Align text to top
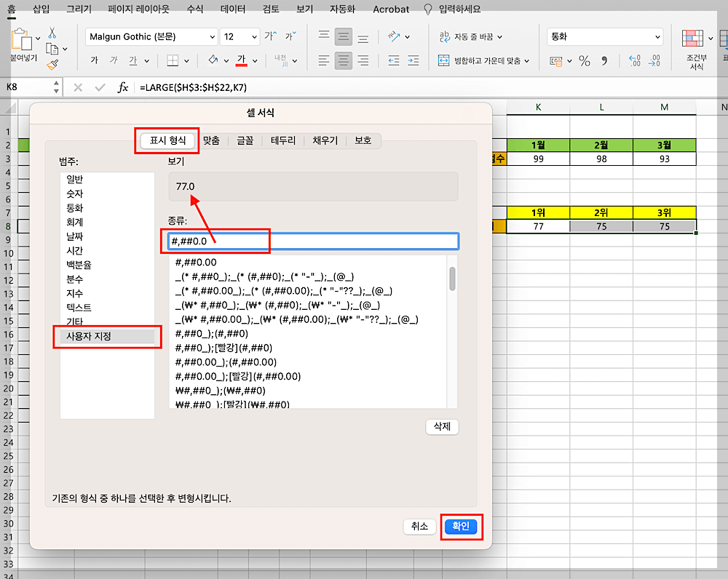The width and height of the screenshot is (728, 579). click(324, 36)
